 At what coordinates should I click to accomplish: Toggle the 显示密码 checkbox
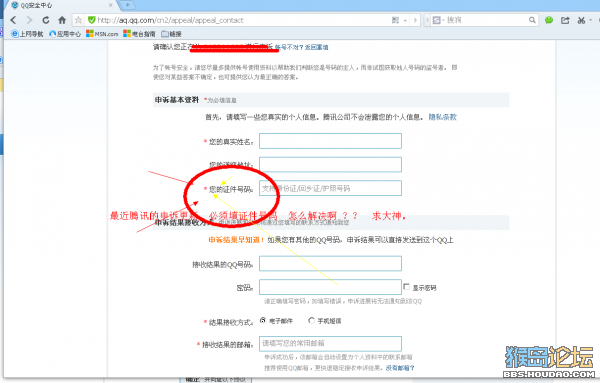click(x=406, y=287)
